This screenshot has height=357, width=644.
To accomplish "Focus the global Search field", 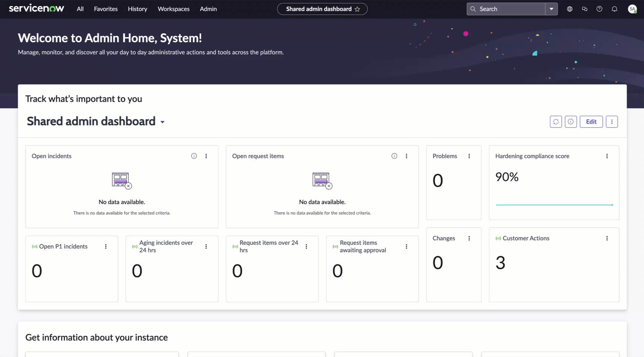I will 506,9.
